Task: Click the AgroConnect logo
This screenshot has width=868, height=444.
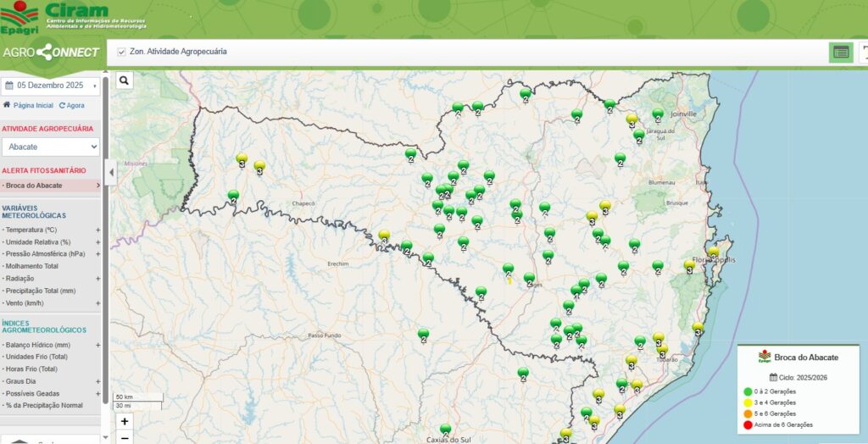Action: (x=52, y=52)
